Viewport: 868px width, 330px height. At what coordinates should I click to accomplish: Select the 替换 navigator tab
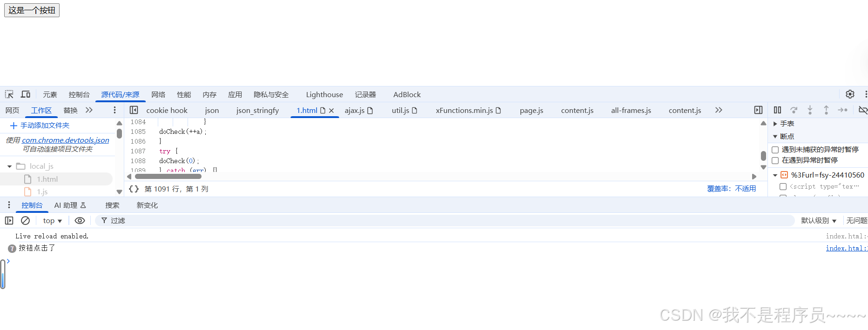click(70, 110)
